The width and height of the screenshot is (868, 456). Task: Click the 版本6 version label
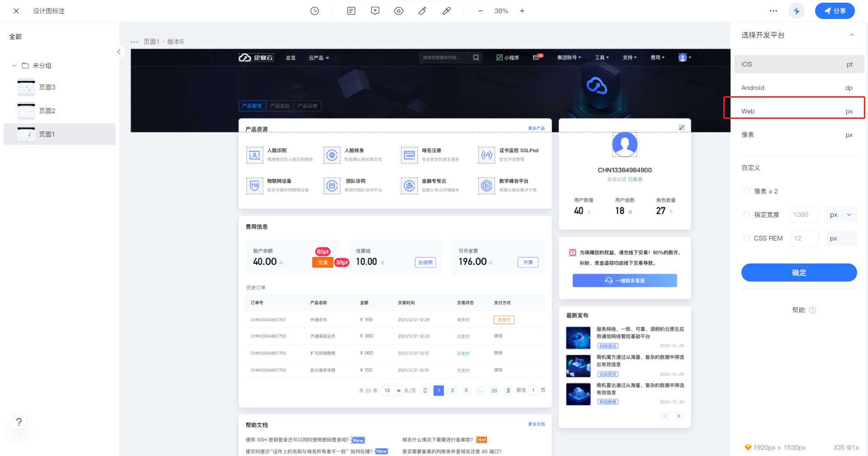(175, 42)
